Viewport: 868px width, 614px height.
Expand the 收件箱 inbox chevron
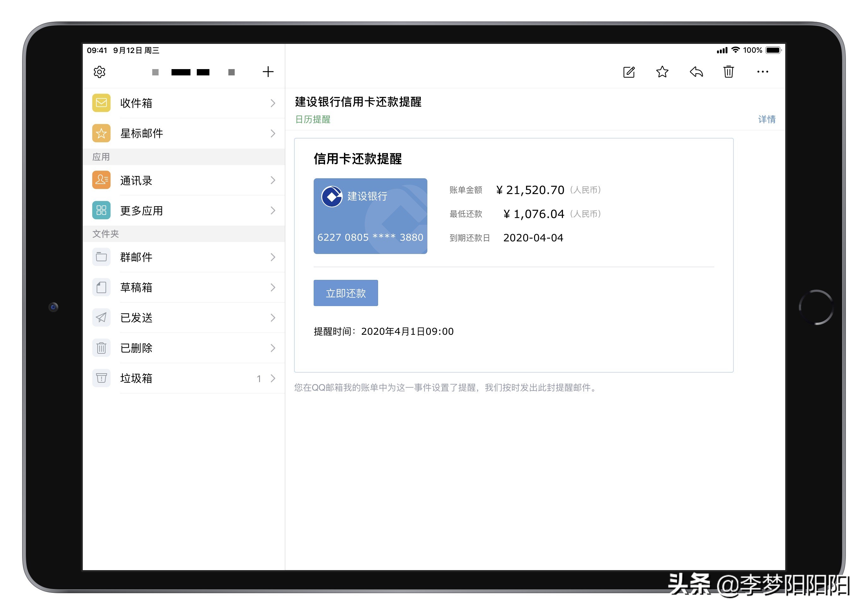pos(273,103)
